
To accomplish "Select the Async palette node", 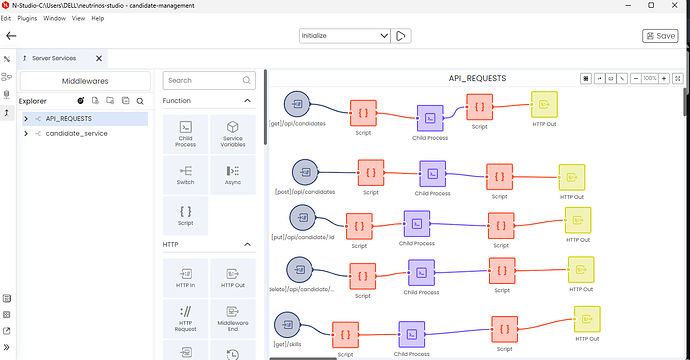I will pyautogui.click(x=233, y=175).
